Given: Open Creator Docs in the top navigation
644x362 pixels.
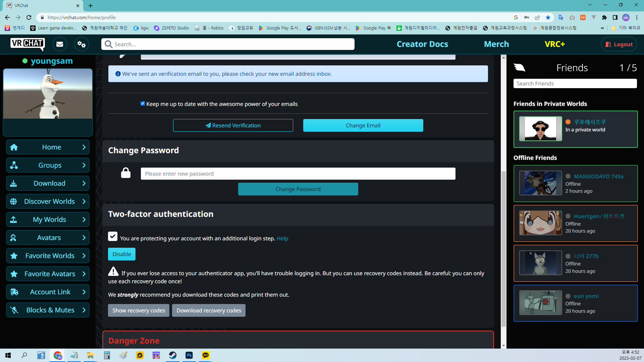Looking at the screenshot, I should coord(422,44).
